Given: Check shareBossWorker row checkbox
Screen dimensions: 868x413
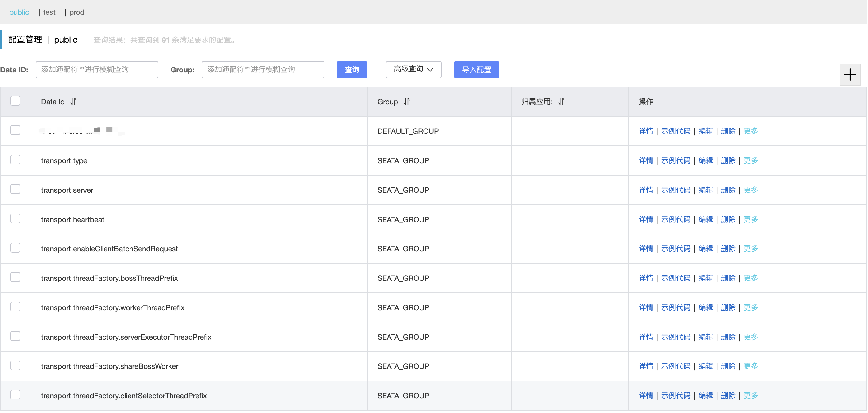Looking at the screenshot, I should [15, 365].
